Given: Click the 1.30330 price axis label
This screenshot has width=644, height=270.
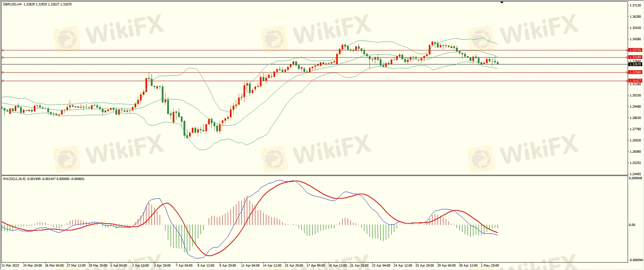Looking at the screenshot, I should (635, 95).
